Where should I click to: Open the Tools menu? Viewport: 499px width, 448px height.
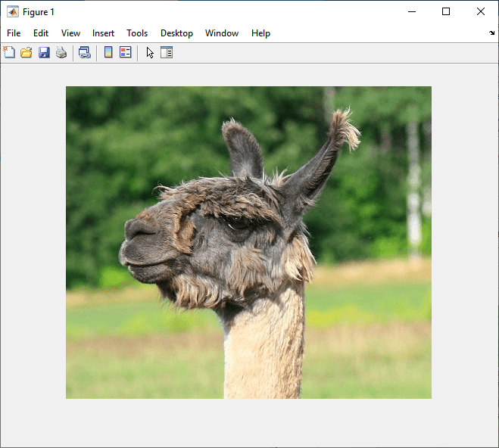tap(137, 33)
